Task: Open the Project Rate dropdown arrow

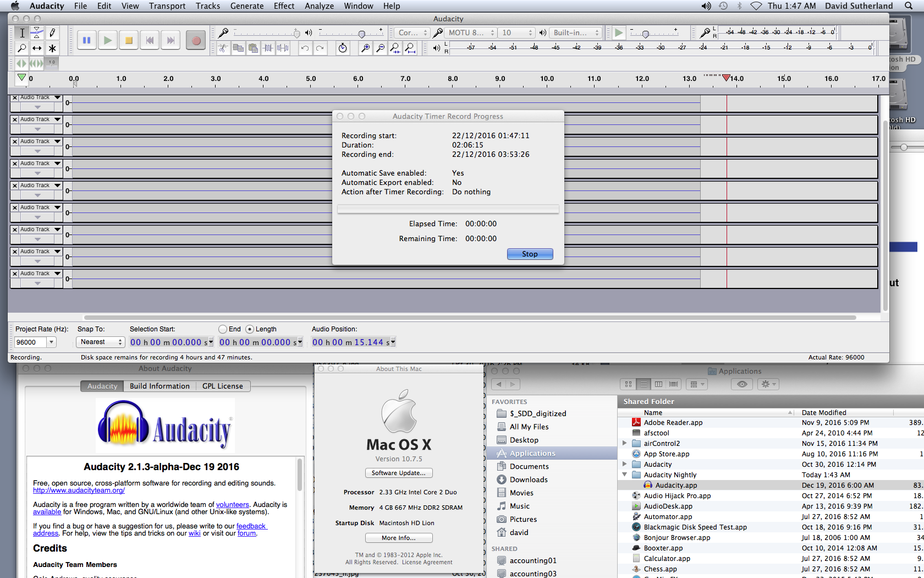Action: 51,342
